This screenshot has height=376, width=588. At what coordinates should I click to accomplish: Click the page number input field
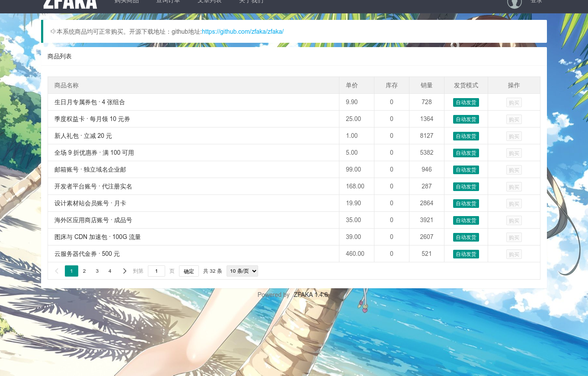pos(157,271)
